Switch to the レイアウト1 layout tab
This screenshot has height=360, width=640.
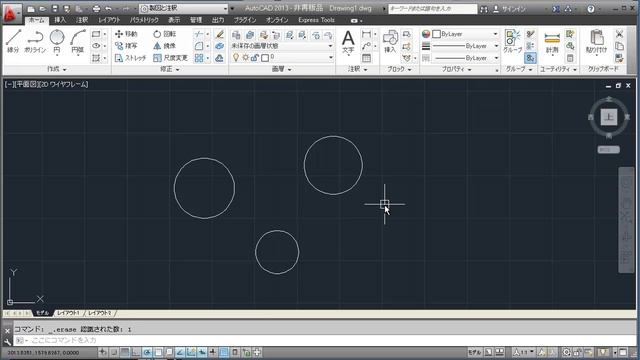tap(68, 313)
